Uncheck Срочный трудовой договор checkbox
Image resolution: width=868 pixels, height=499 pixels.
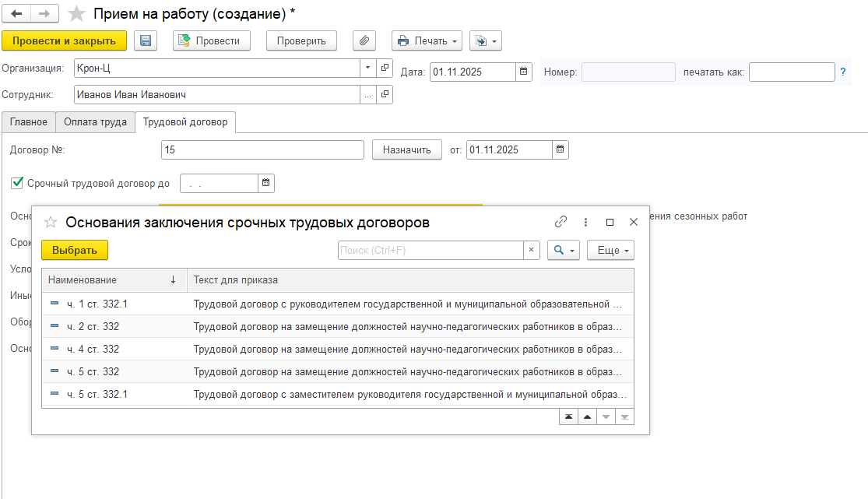[17, 183]
